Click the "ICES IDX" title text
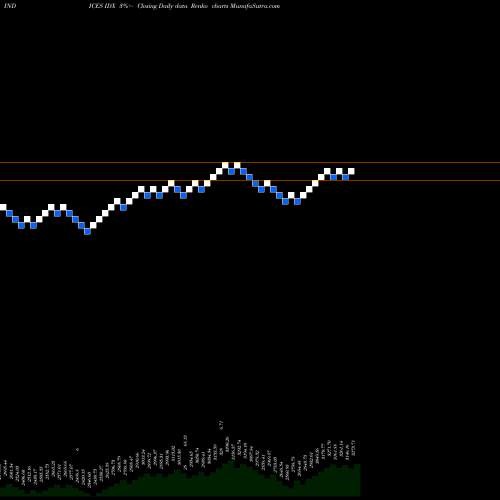This screenshot has height=500, width=500. click(102, 6)
